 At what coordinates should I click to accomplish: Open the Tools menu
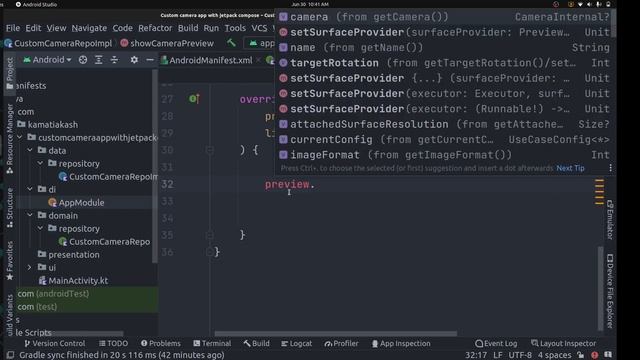click(235, 28)
